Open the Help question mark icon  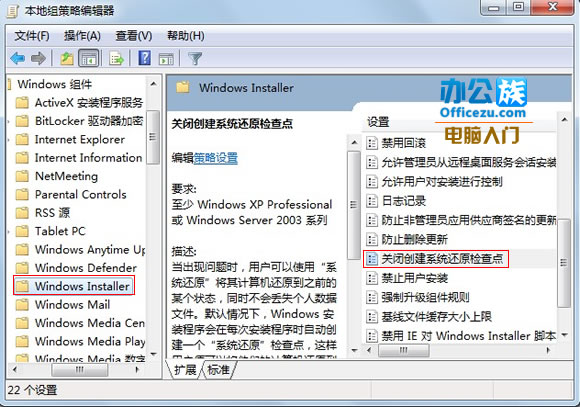144,58
